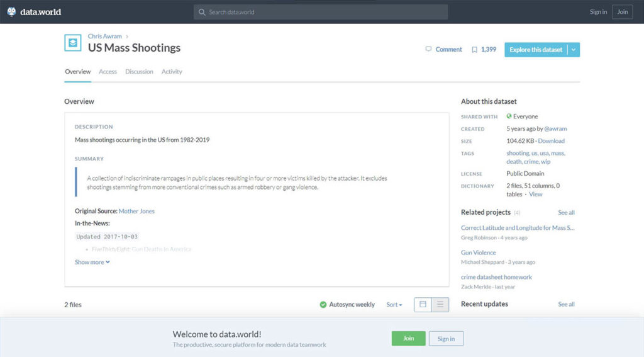This screenshot has width=644, height=357.
Task: Click the wip tag
Action: click(x=545, y=162)
